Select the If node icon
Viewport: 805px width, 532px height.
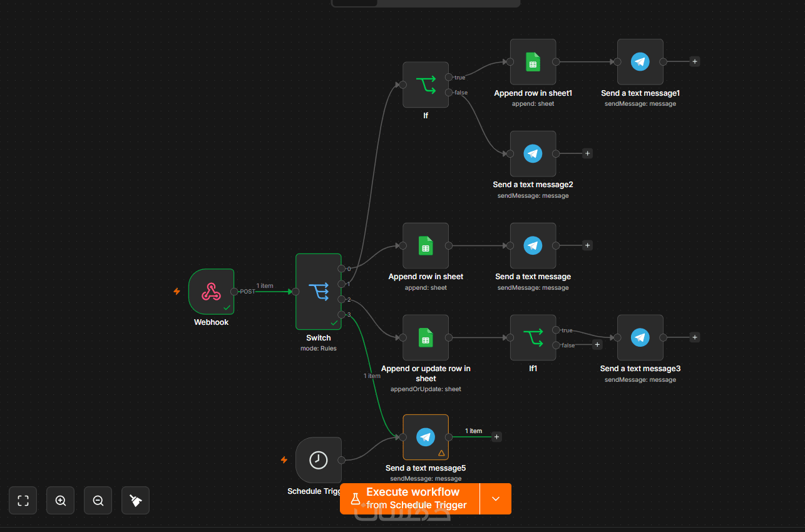click(x=426, y=84)
